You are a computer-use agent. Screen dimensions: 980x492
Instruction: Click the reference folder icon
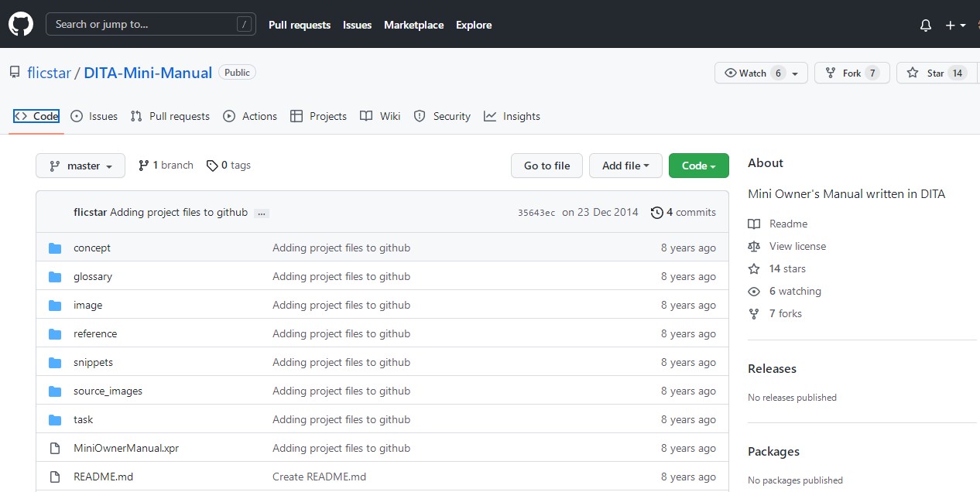coord(55,334)
